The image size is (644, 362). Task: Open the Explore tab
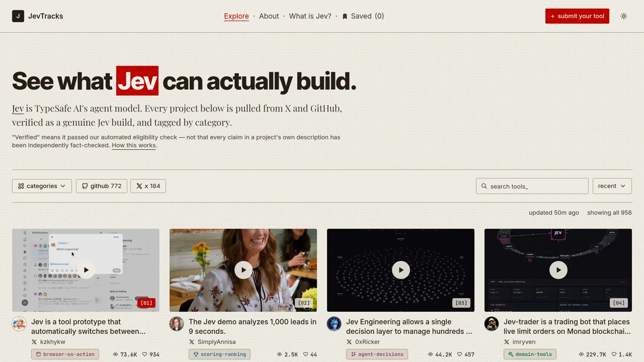point(236,16)
